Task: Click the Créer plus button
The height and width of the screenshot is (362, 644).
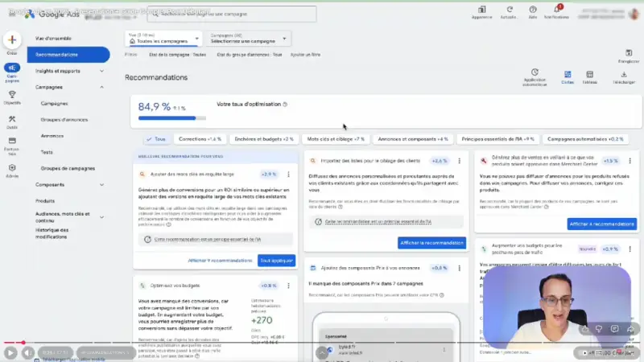Action: point(12,40)
